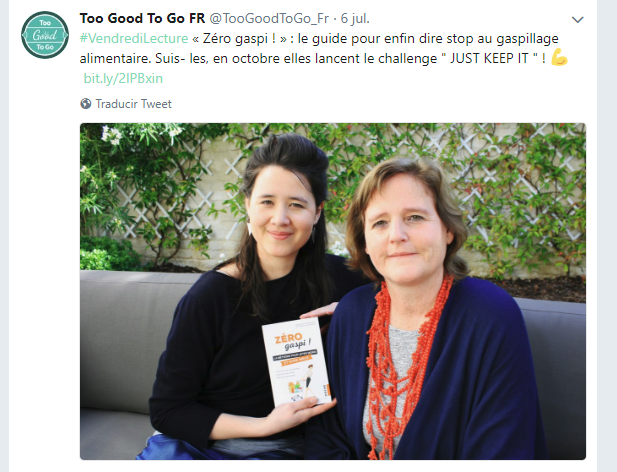Click the word Good in avatar logo
617x472 pixels.
pos(44,35)
